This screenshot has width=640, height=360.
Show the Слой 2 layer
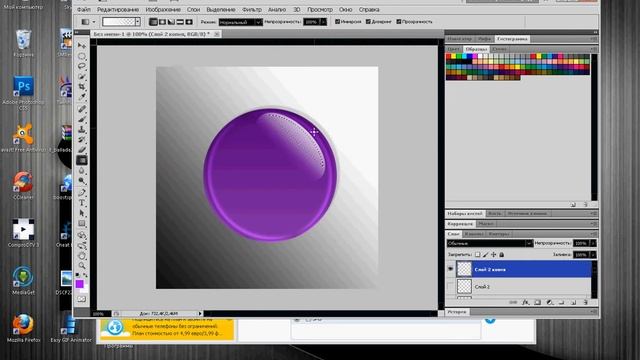(451, 287)
